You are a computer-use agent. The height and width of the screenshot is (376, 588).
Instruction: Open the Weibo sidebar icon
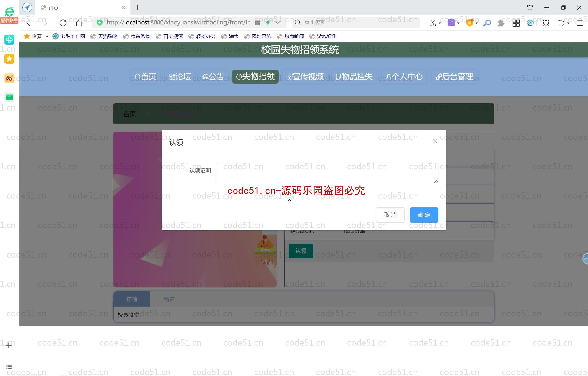point(9,78)
